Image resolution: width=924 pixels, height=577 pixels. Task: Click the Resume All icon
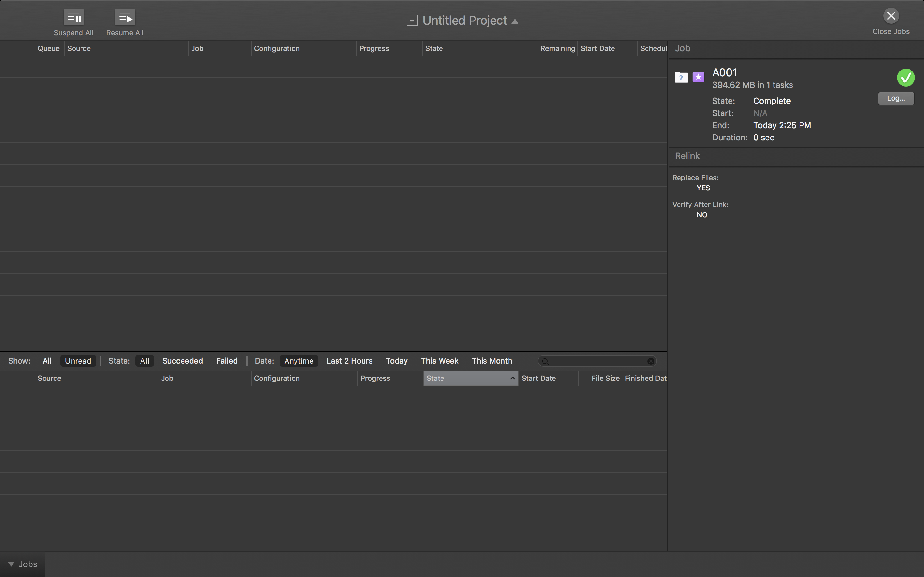(125, 18)
